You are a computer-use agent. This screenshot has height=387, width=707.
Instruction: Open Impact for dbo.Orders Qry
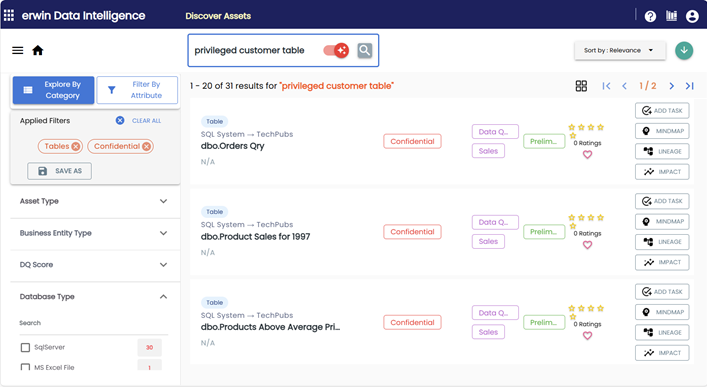click(x=662, y=172)
